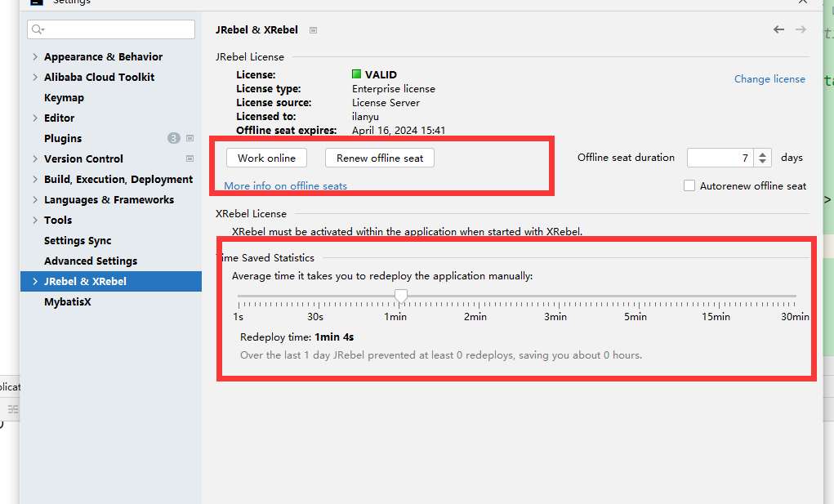Open Plugins settings
The image size is (834, 504).
pyautogui.click(x=63, y=139)
